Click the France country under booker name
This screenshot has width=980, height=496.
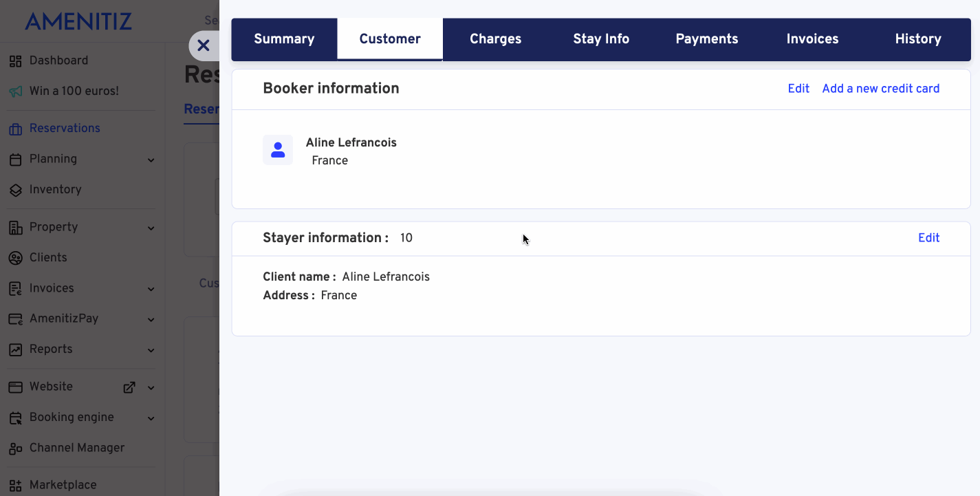click(330, 161)
